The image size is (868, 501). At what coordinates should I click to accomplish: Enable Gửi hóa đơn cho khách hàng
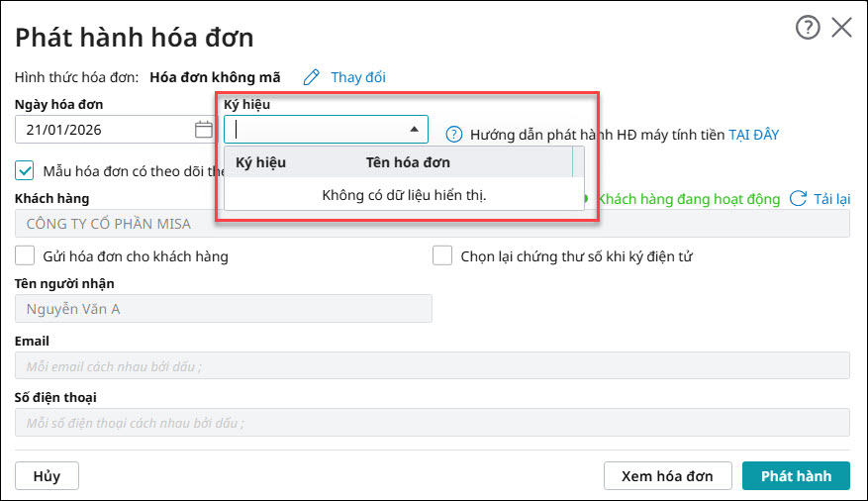point(27,256)
